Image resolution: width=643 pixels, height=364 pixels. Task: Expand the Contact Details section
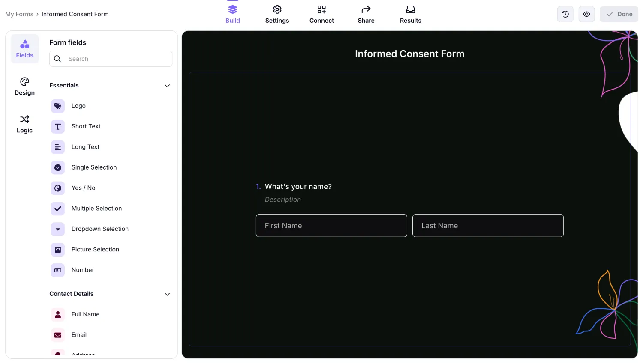coord(167,294)
